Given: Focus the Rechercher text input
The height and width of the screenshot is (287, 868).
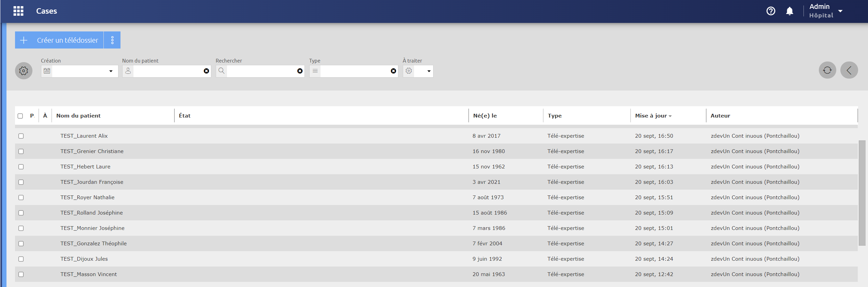Looking at the screenshot, I should tap(261, 71).
